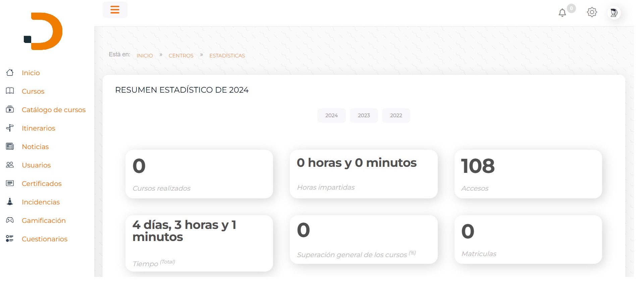The height and width of the screenshot is (288, 644).
Task: Click the Incidencias cone icon
Action: (10, 202)
